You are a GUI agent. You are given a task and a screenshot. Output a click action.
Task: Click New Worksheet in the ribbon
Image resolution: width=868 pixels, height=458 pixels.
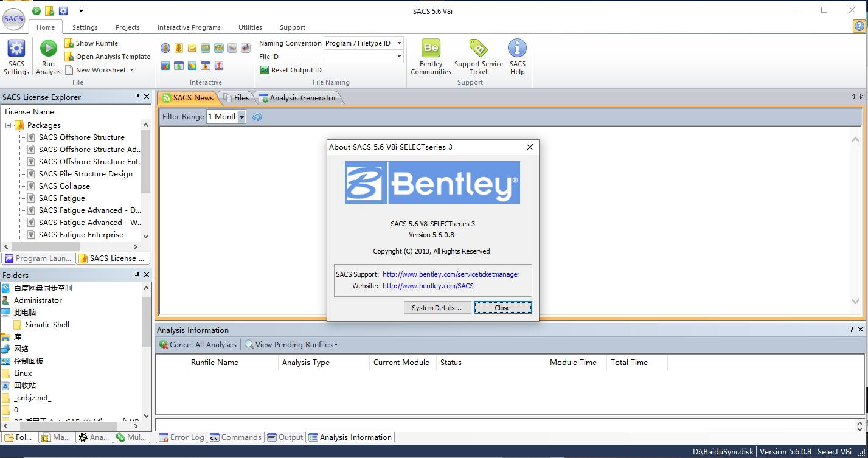coord(95,70)
